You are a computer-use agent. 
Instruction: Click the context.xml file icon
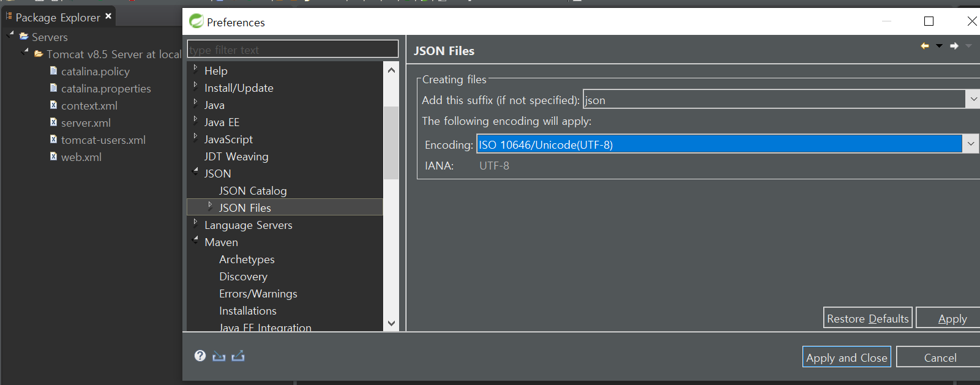click(54, 105)
